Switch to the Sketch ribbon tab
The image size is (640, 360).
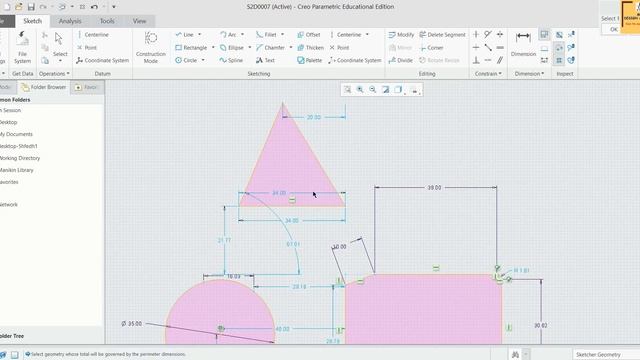click(32, 21)
